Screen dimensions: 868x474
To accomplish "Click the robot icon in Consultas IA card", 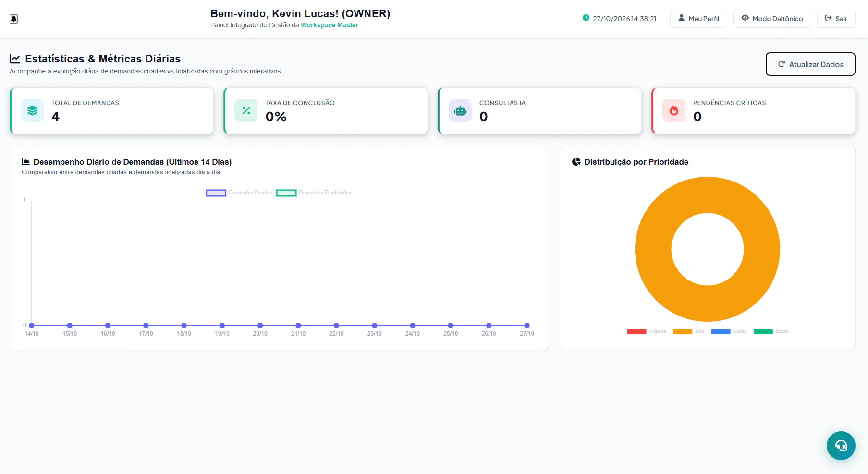I will tap(460, 110).
